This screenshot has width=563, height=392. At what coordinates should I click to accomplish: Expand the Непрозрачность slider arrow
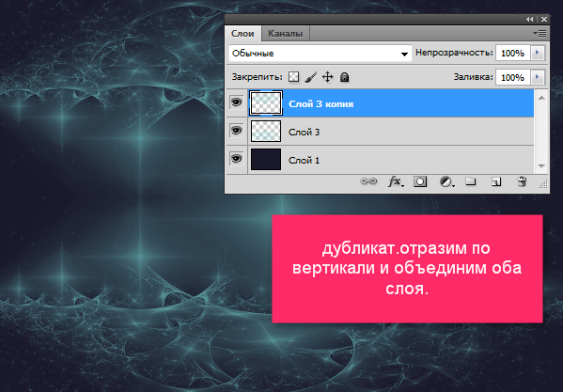point(538,53)
